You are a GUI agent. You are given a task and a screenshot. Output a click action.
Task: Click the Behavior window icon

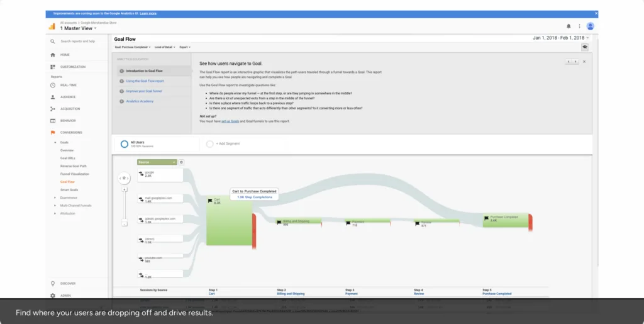tap(53, 121)
